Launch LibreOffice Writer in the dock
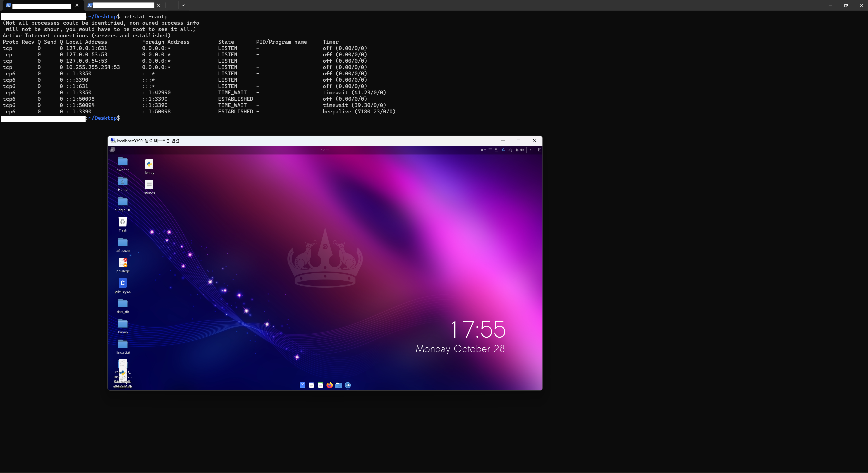This screenshot has width=868, height=473. [311, 385]
